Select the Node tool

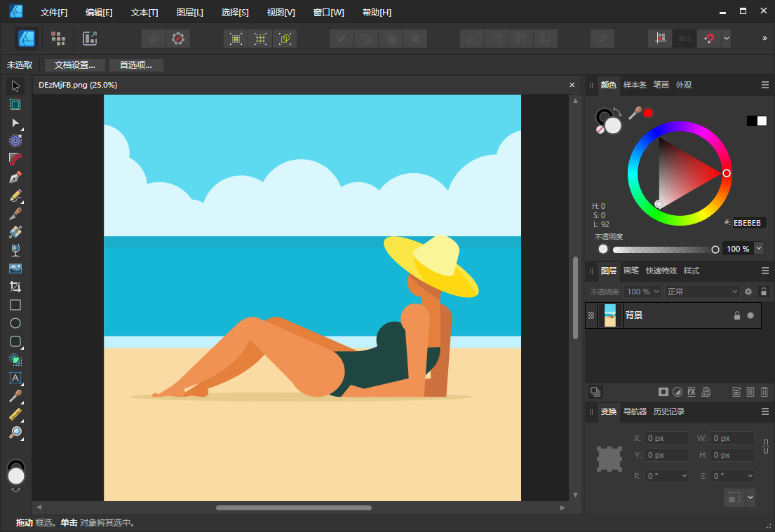15,123
